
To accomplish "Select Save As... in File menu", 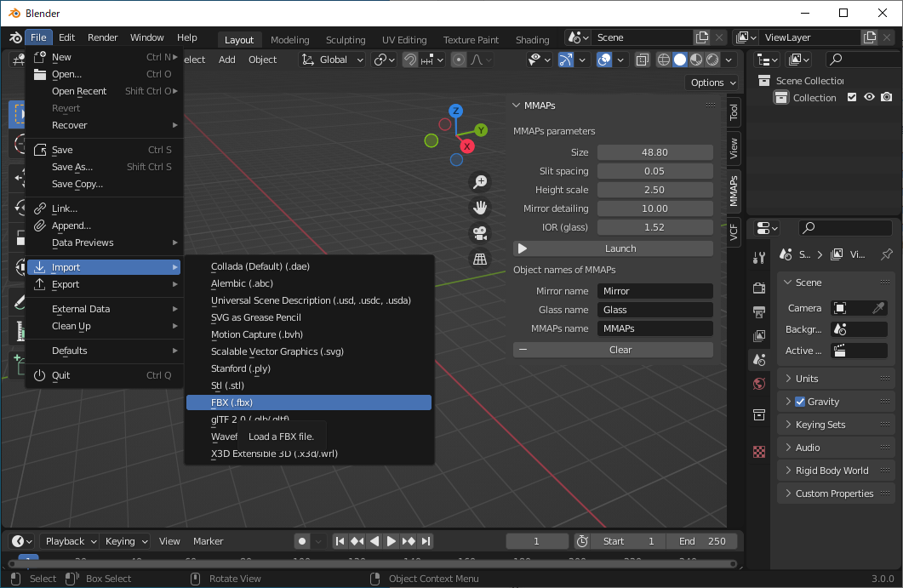I will point(104,167).
